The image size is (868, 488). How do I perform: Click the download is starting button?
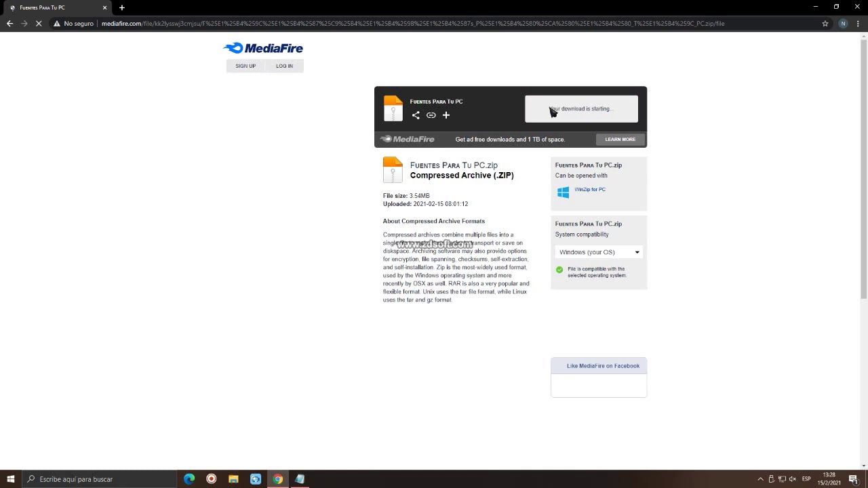pyautogui.click(x=581, y=108)
